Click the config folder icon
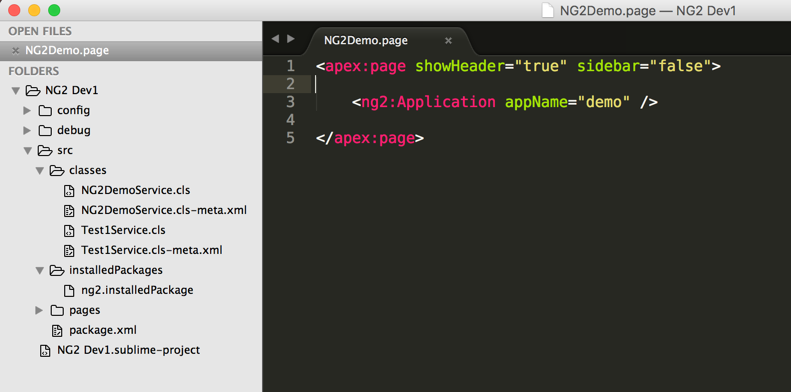791x392 pixels. click(45, 110)
